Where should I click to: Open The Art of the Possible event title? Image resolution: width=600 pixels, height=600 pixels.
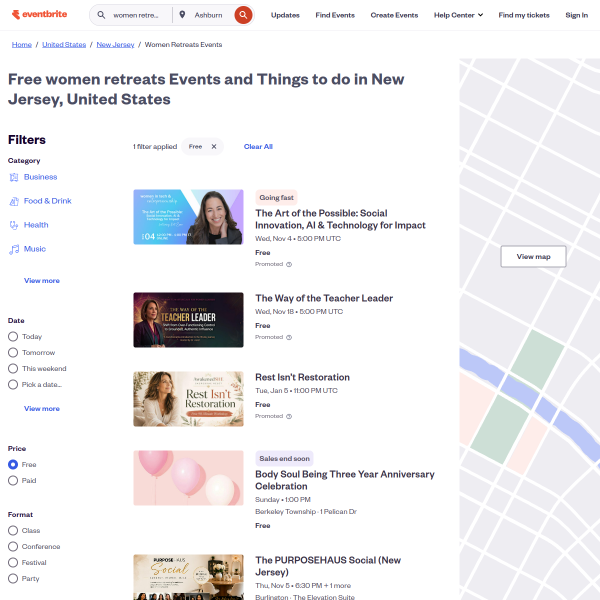coord(340,219)
